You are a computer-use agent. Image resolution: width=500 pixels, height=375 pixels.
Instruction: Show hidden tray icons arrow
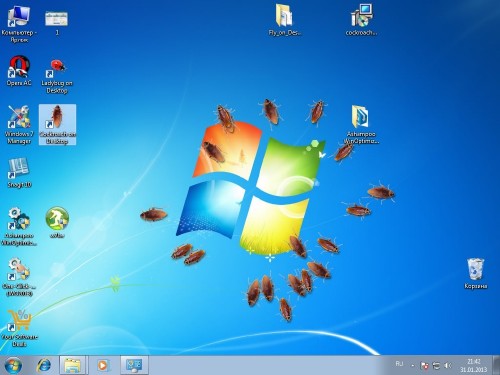pyautogui.click(x=413, y=366)
